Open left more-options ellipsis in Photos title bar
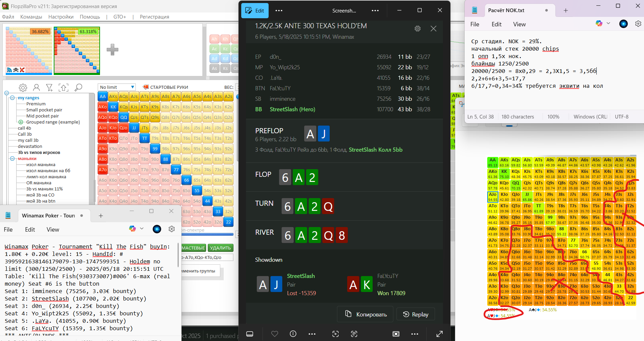This screenshot has height=341, width=644. coord(279,10)
